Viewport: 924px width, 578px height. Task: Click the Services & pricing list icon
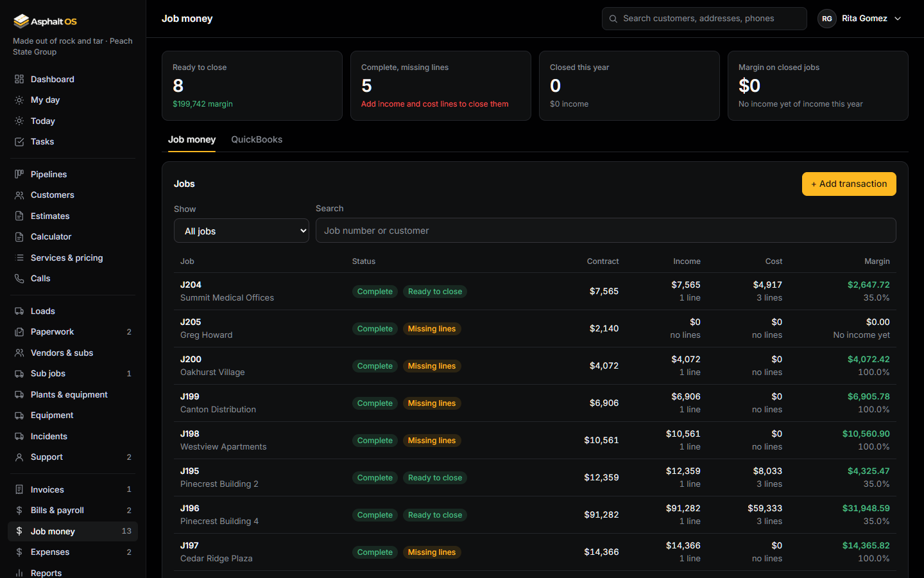click(19, 258)
